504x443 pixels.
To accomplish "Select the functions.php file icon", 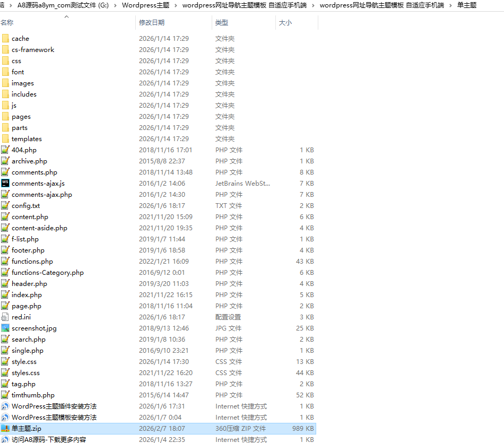I will pyautogui.click(x=5, y=261).
